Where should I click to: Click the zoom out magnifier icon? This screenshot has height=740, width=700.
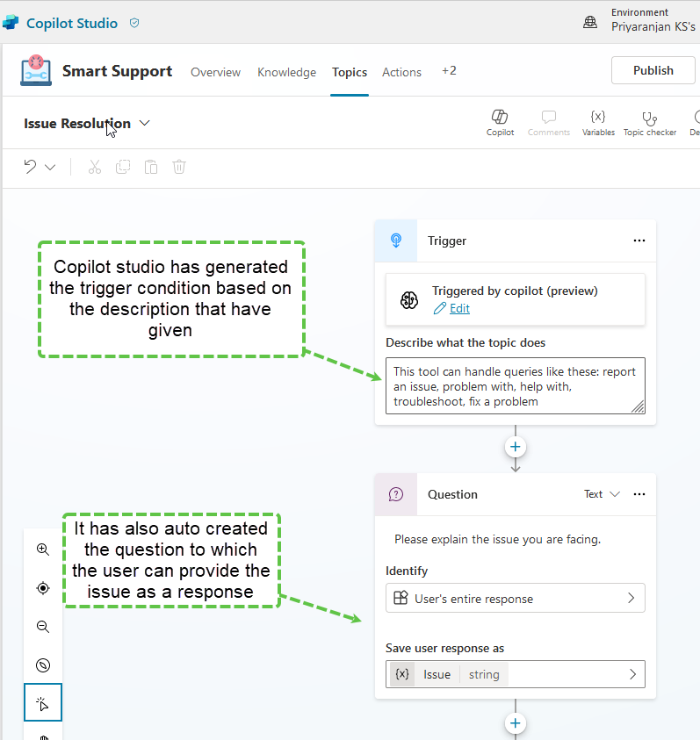click(43, 627)
